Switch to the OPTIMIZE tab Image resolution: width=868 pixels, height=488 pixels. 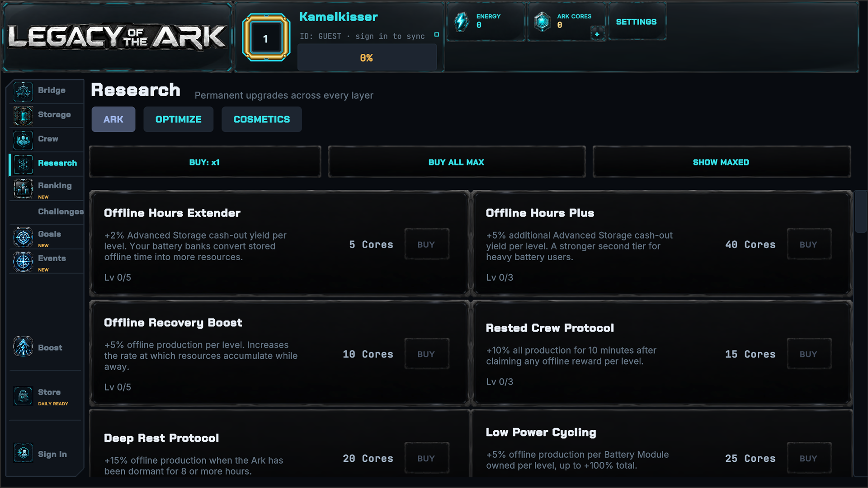[178, 119]
